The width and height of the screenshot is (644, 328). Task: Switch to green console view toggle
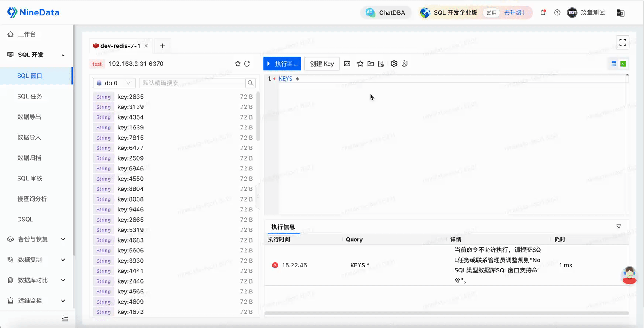click(x=623, y=64)
